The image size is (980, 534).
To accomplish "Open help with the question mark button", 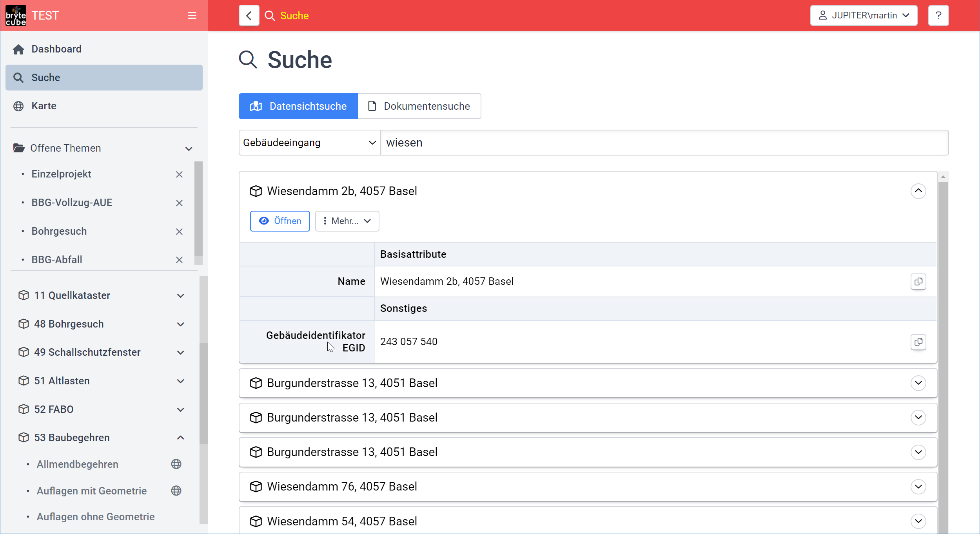I will 938,16.
